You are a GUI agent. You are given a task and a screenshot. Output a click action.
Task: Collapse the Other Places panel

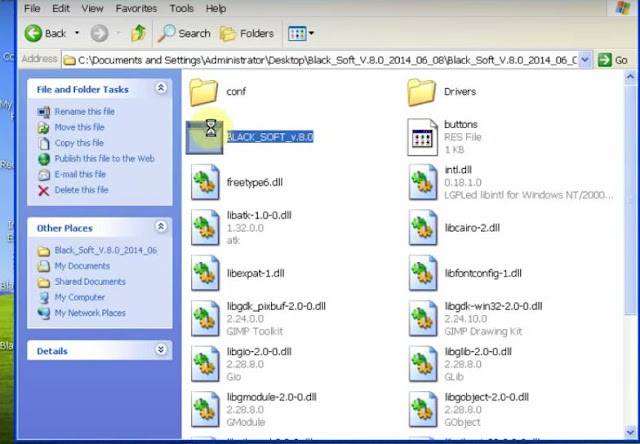pyautogui.click(x=161, y=226)
